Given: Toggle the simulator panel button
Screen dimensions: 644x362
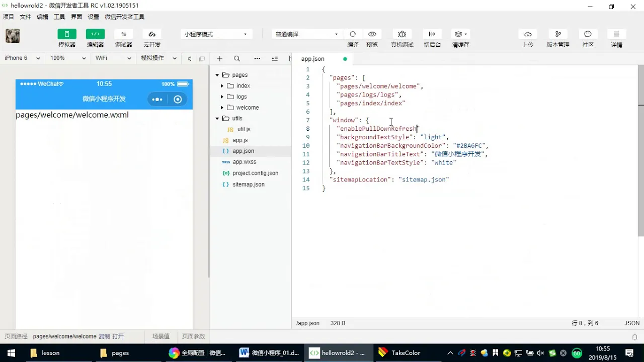Looking at the screenshot, I should 67,34.
